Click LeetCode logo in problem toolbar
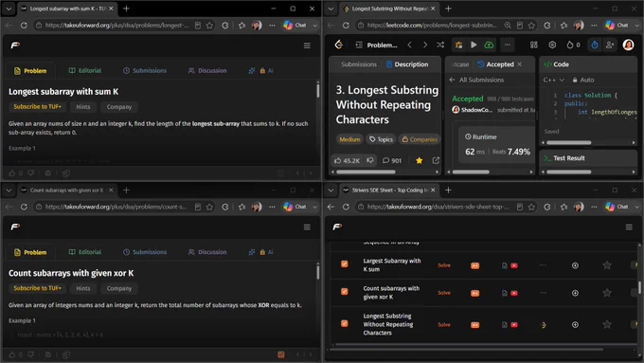The width and height of the screenshot is (644, 363). pyautogui.click(x=338, y=45)
